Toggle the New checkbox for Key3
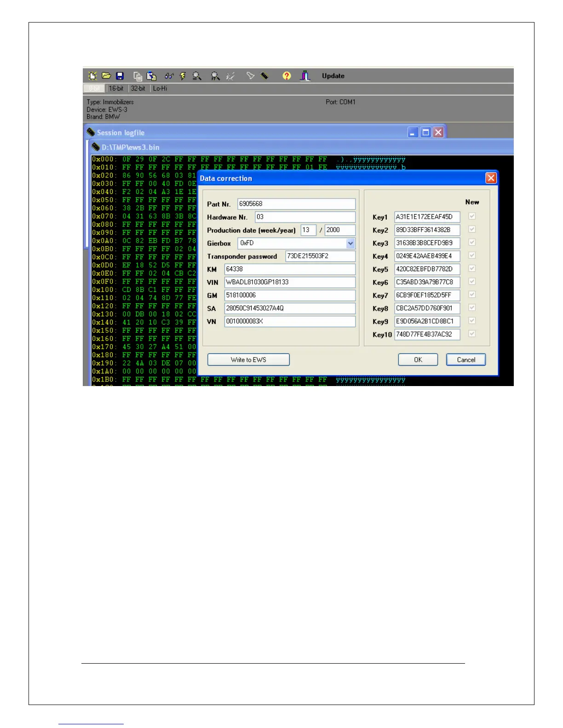The image size is (563, 728). tap(472, 242)
